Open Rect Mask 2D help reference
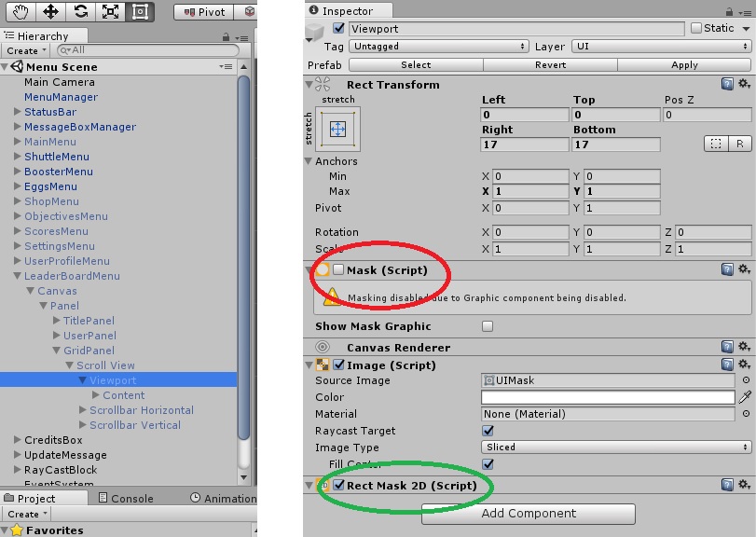Image resolution: width=756 pixels, height=537 pixels. [x=727, y=484]
